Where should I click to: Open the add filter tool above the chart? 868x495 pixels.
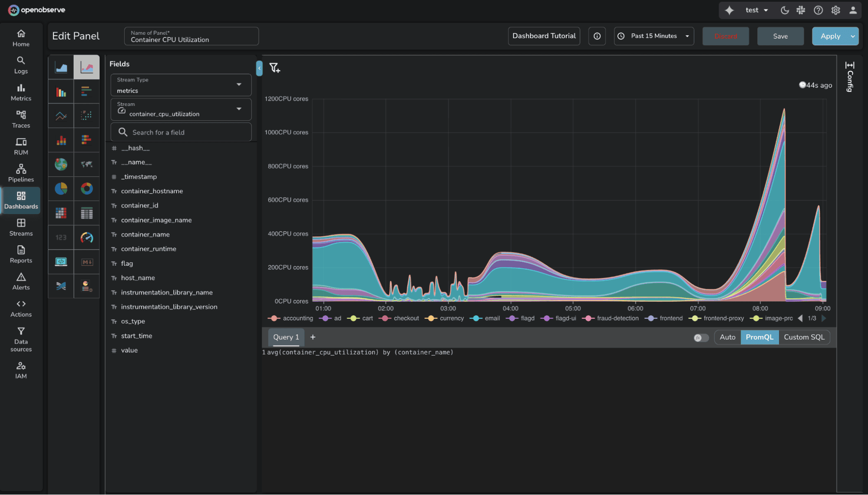pos(274,68)
